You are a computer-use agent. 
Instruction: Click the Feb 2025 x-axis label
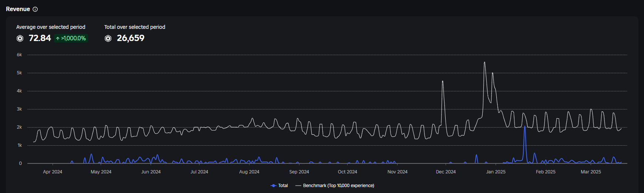tap(546, 172)
